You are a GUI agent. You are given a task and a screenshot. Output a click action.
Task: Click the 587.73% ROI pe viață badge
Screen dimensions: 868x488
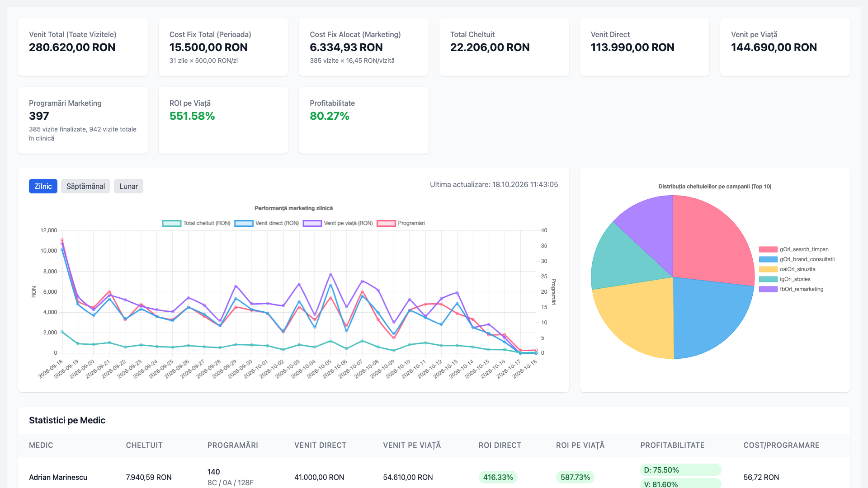pyautogui.click(x=576, y=477)
